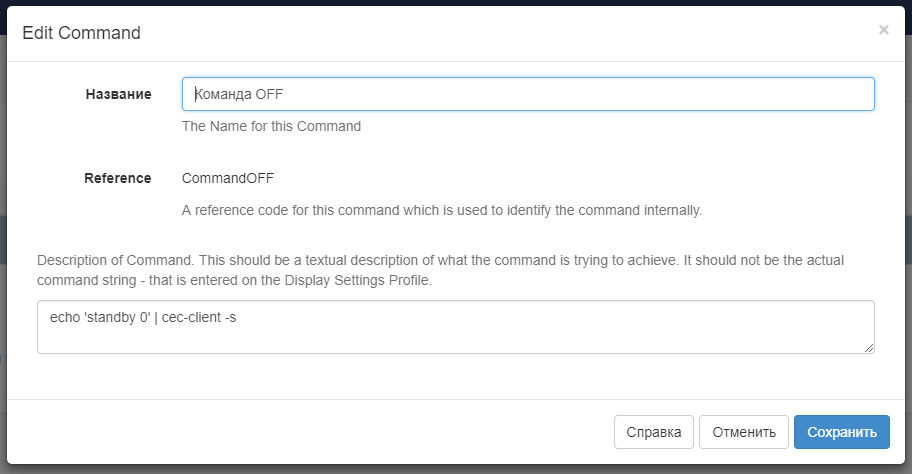The height and width of the screenshot is (474, 912).
Task: Click the Edit Command dialog title
Action: [81, 33]
